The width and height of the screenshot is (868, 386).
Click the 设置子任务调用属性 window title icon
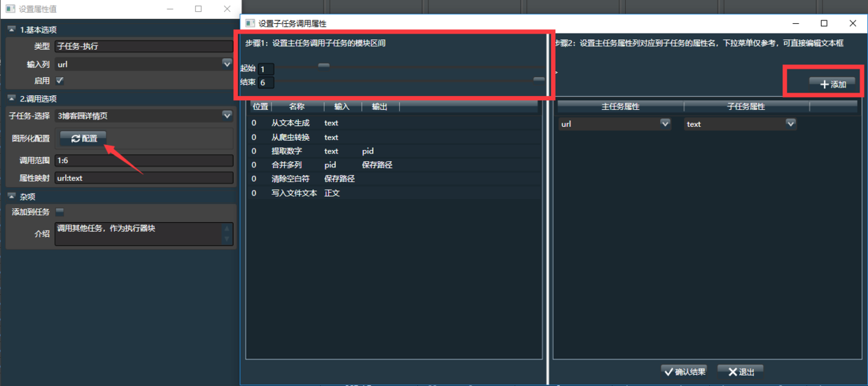(x=250, y=23)
